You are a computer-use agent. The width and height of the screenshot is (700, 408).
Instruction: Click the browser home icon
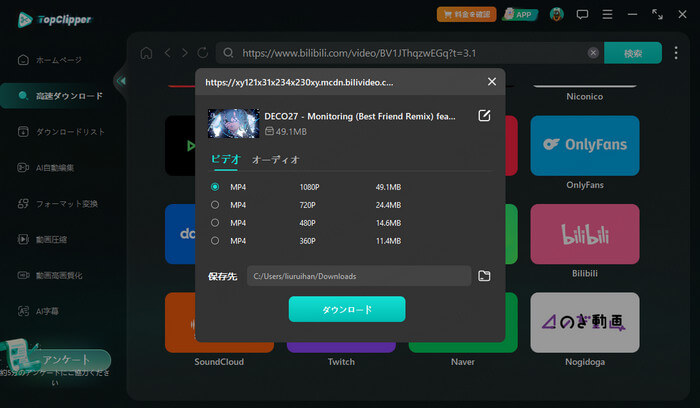[x=146, y=53]
